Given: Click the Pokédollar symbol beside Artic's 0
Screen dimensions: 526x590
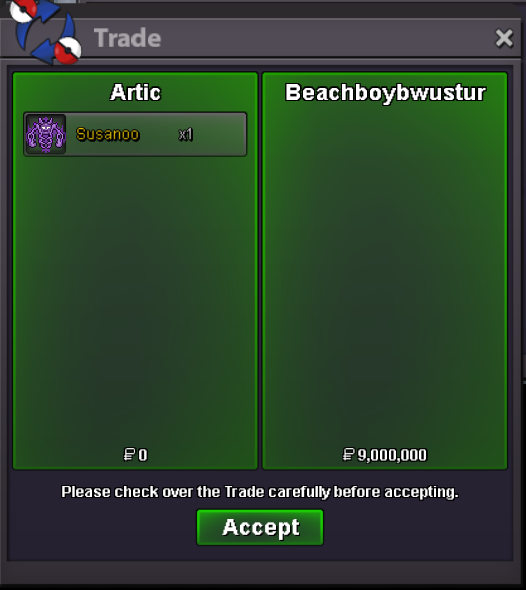Looking at the screenshot, I should (129, 455).
